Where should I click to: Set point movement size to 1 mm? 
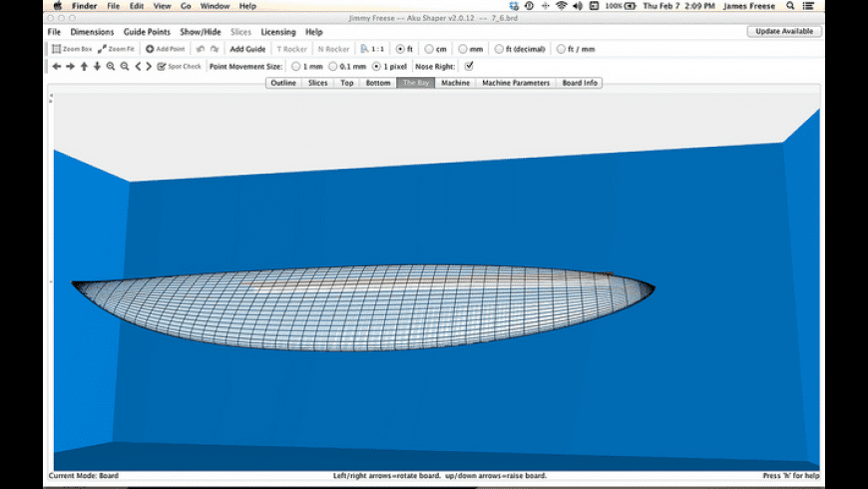pos(296,67)
